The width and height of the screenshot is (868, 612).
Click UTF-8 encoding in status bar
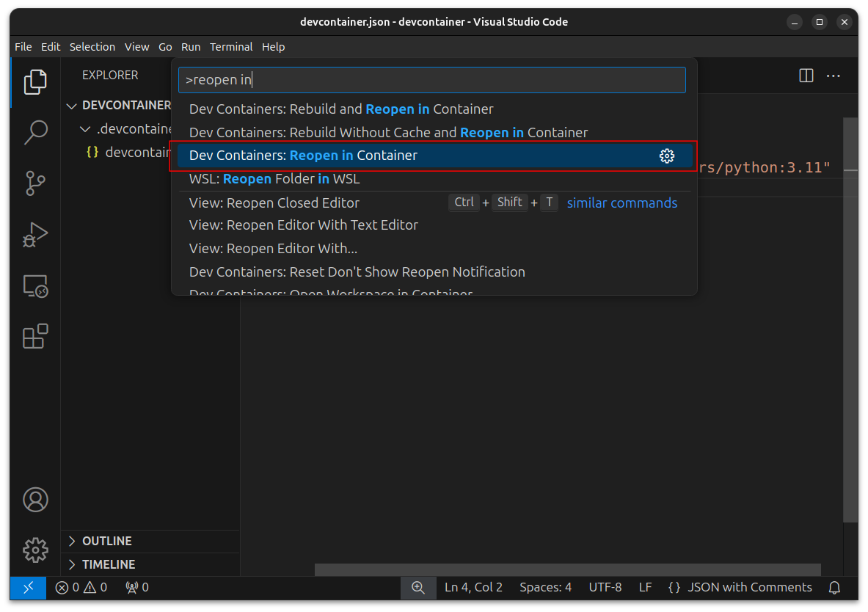(605, 588)
